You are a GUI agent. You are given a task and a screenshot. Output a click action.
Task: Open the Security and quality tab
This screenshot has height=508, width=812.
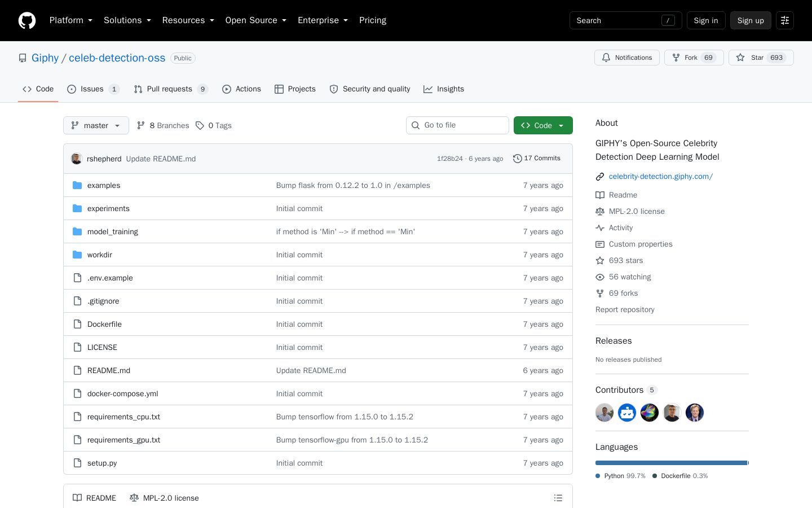coord(370,89)
